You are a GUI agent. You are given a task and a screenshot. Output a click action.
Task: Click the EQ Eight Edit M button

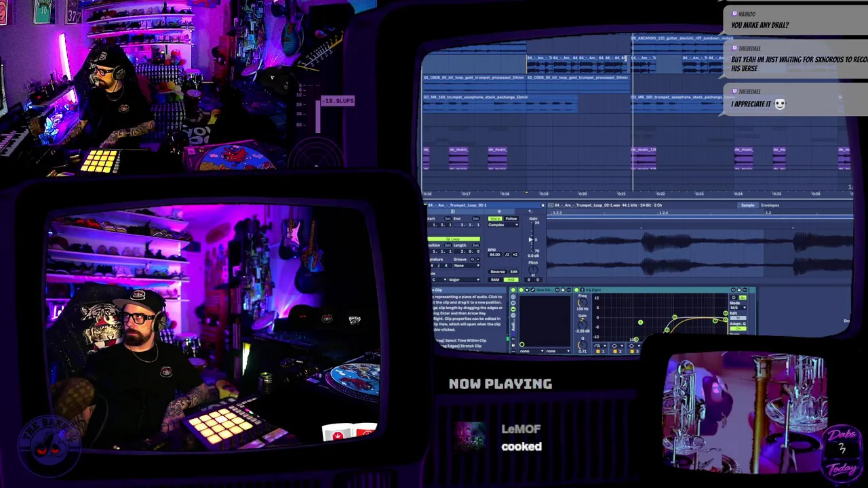tap(738, 318)
